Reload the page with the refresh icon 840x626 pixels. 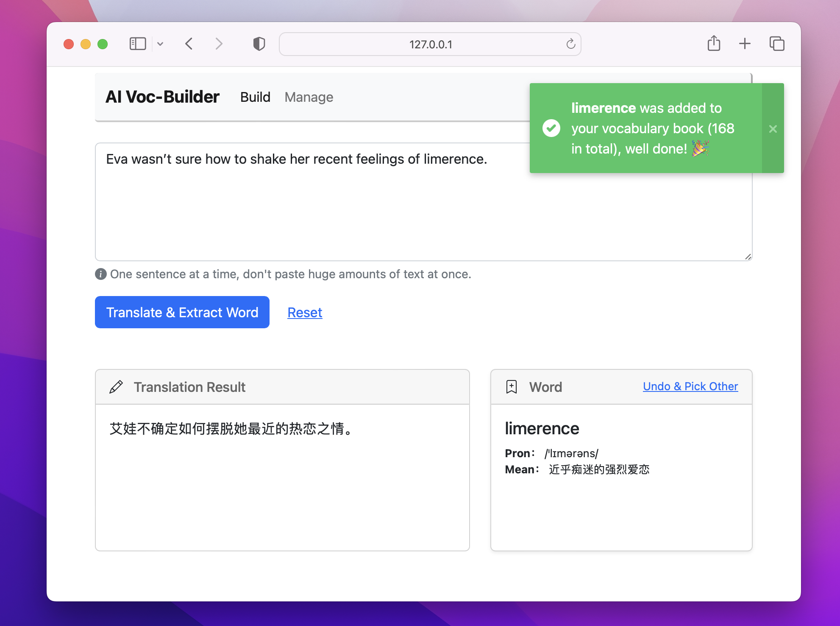click(x=570, y=44)
